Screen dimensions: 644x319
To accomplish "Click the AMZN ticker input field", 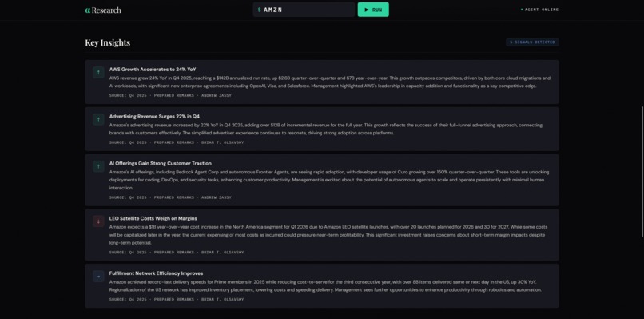I will coord(304,10).
